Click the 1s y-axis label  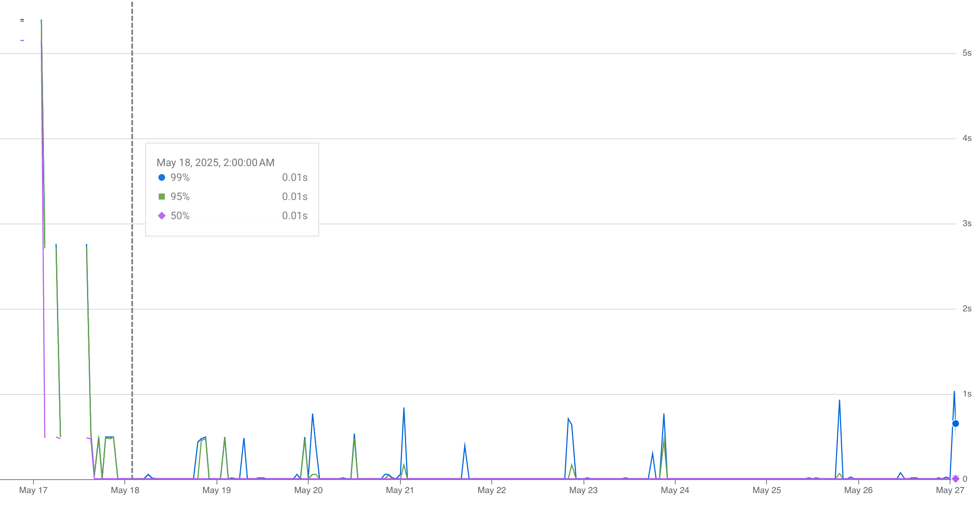pyautogui.click(x=967, y=394)
